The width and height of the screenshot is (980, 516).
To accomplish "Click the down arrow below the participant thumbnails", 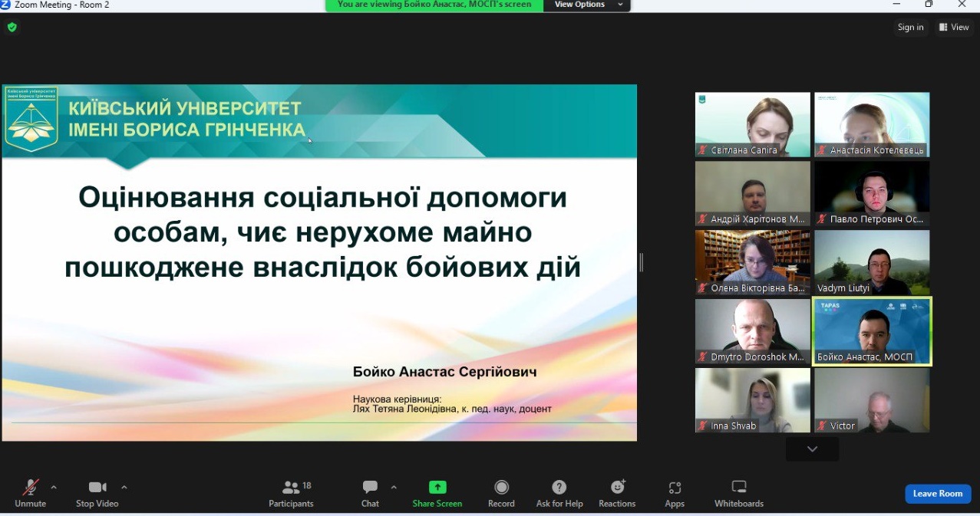I will tap(812, 449).
